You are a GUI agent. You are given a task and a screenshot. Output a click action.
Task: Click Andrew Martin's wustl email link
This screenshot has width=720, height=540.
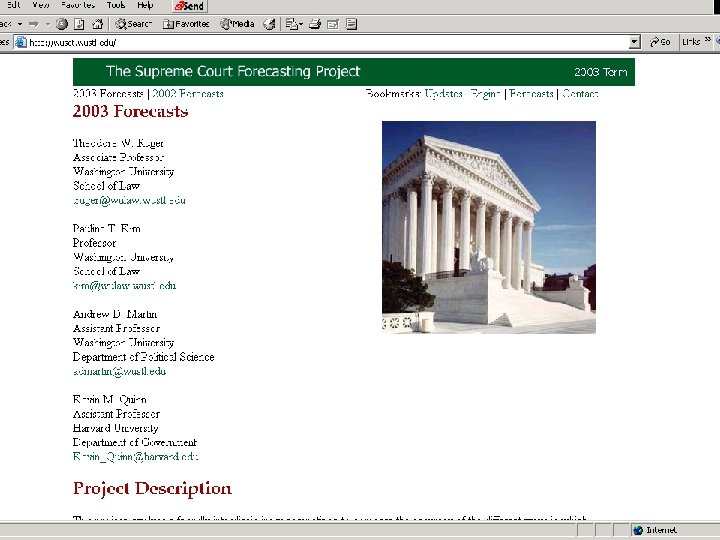[x=119, y=371]
